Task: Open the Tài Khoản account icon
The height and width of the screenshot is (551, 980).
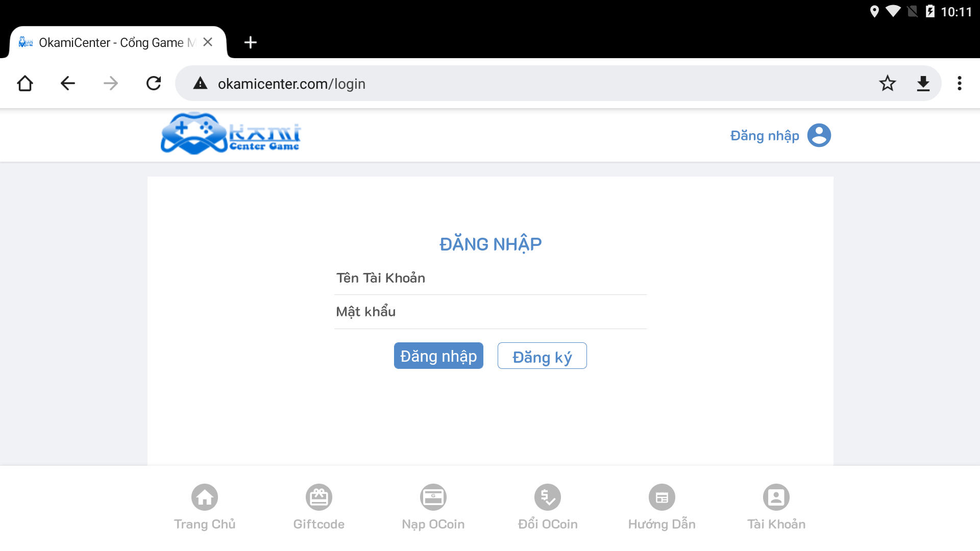Action: point(776,497)
